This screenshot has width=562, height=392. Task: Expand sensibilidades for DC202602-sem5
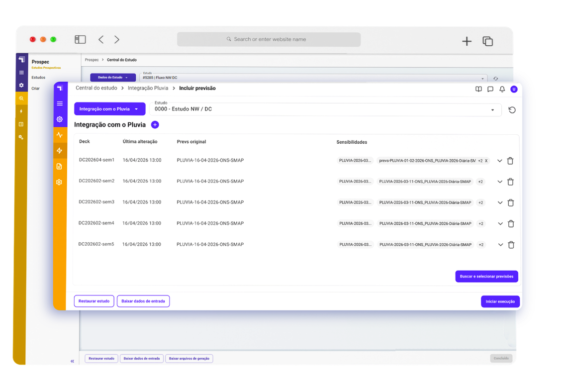501,245
